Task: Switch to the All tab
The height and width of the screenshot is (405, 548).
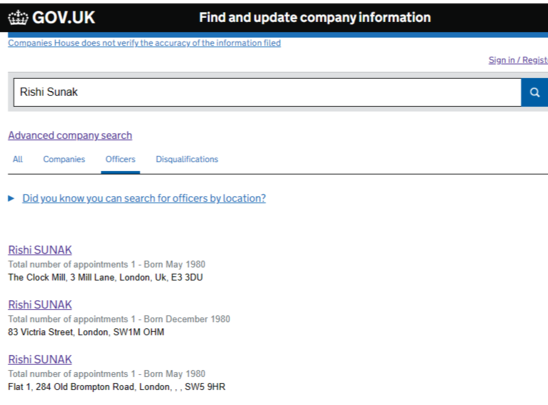Action: coord(17,159)
